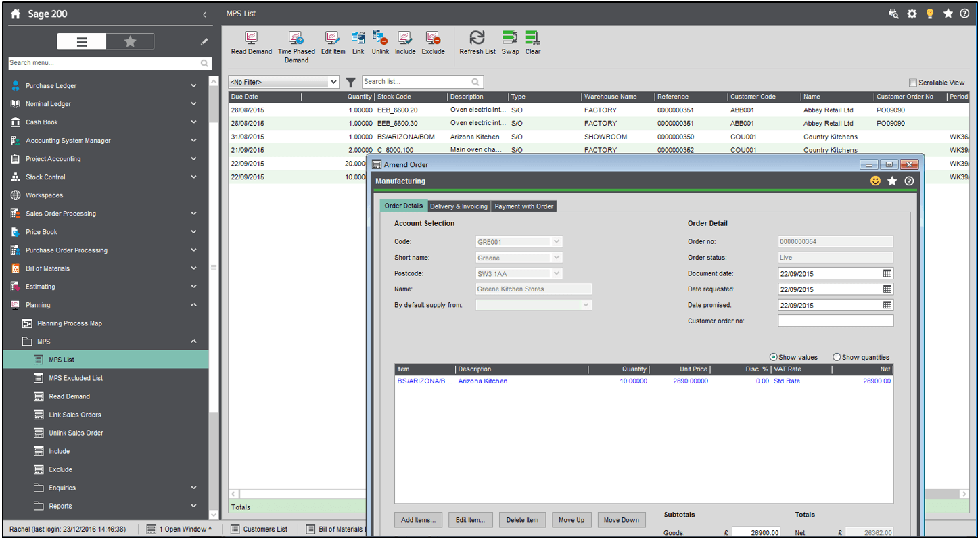This screenshot has height=541, width=980.
Task: Click the Move Down button
Action: click(621, 520)
